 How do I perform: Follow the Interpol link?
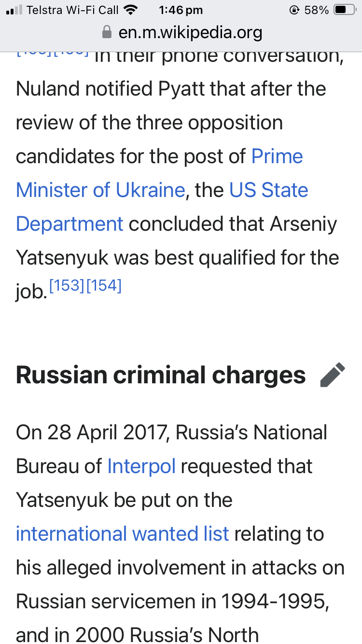click(141, 466)
